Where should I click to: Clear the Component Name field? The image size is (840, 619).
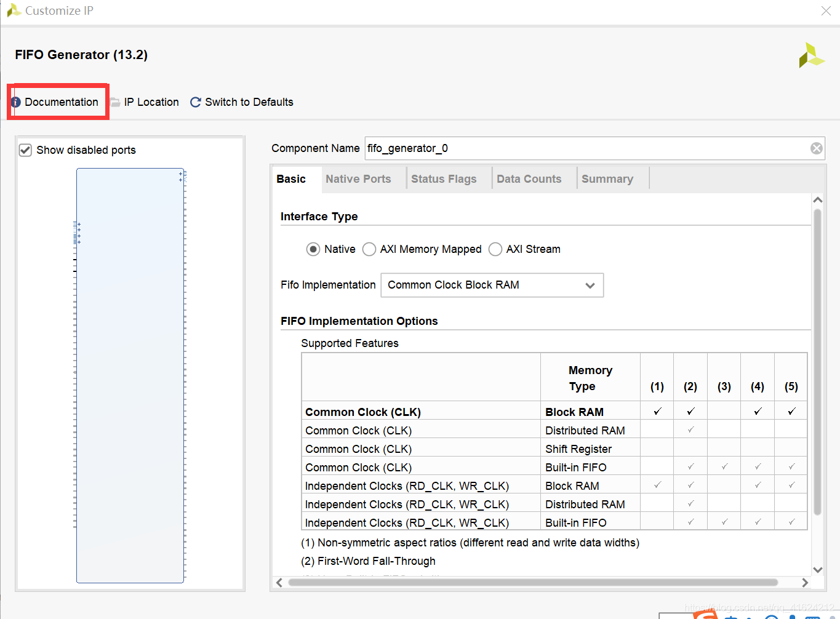pyautogui.click(x=817, y=148)
